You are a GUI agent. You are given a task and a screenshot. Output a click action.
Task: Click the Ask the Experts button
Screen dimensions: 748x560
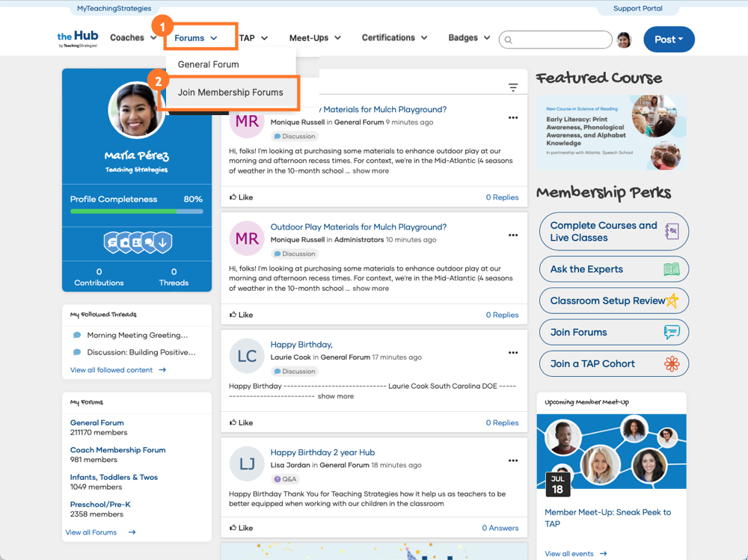[x=613, y=269]
